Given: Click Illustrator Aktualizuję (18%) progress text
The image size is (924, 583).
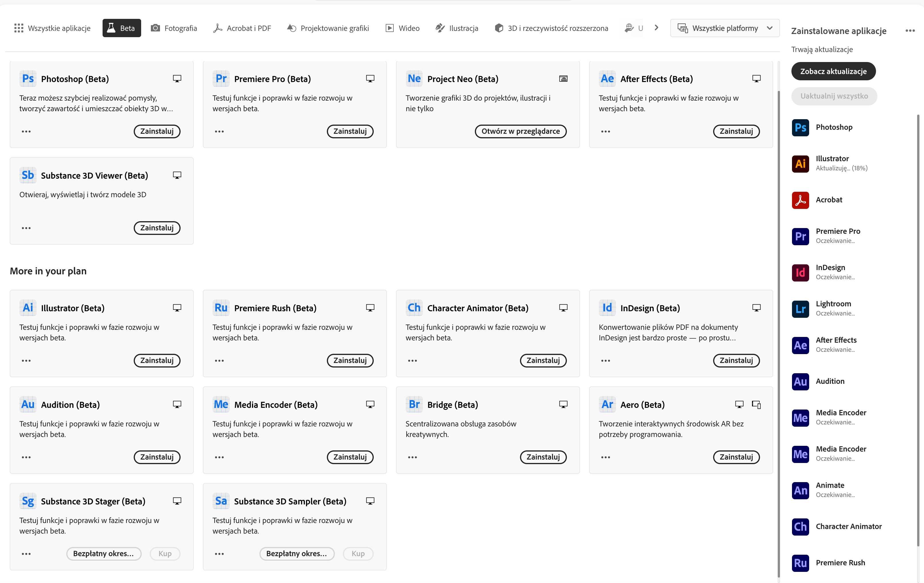Looking at the screenshot, I should [x=841, y=168].
